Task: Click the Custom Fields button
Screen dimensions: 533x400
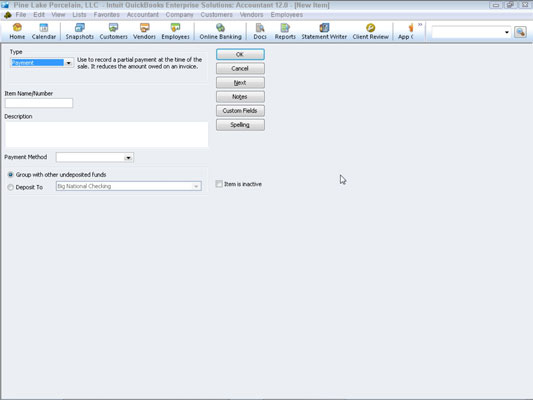Action: click(240, 111)
